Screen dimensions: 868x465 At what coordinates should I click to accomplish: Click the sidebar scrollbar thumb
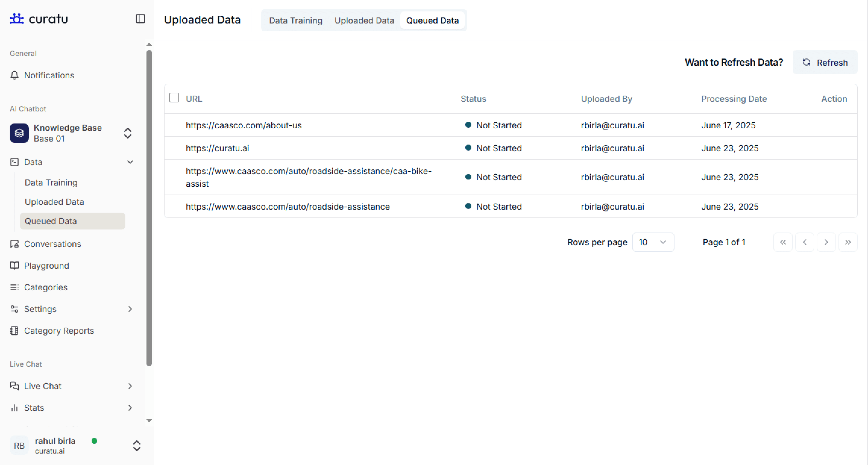149,208
